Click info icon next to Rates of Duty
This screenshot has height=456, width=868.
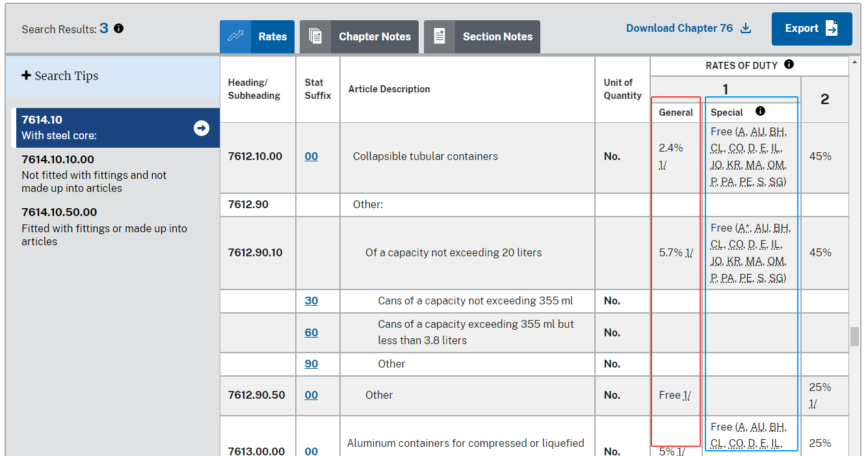pyautogui.click(x=789, y=64)
